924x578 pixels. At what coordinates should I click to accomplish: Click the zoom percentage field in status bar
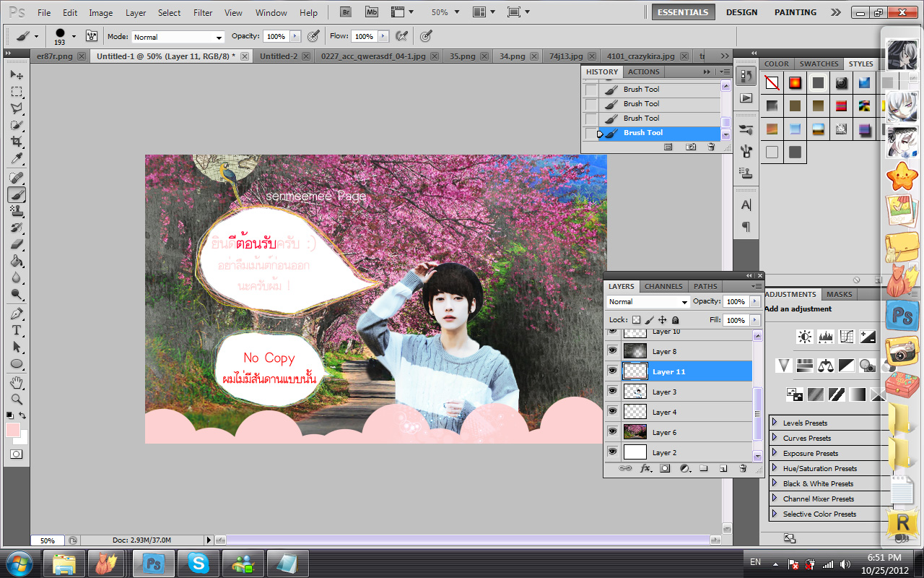click(x=47, y=540)
